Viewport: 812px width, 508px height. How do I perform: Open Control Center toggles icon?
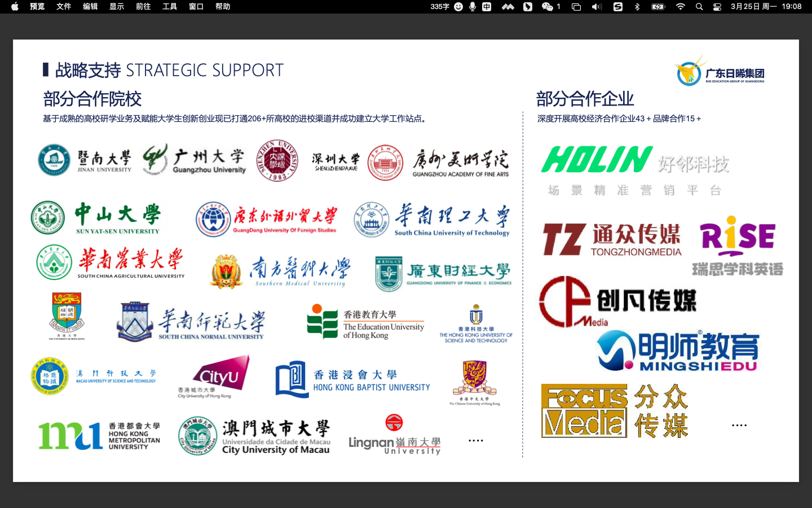[x=717, y=7]
